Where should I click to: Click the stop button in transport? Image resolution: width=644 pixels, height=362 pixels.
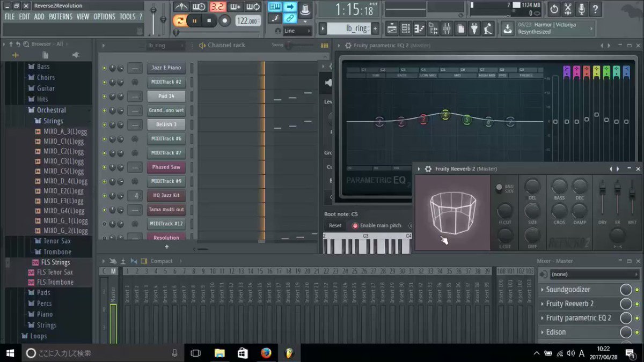coord(209,20)
